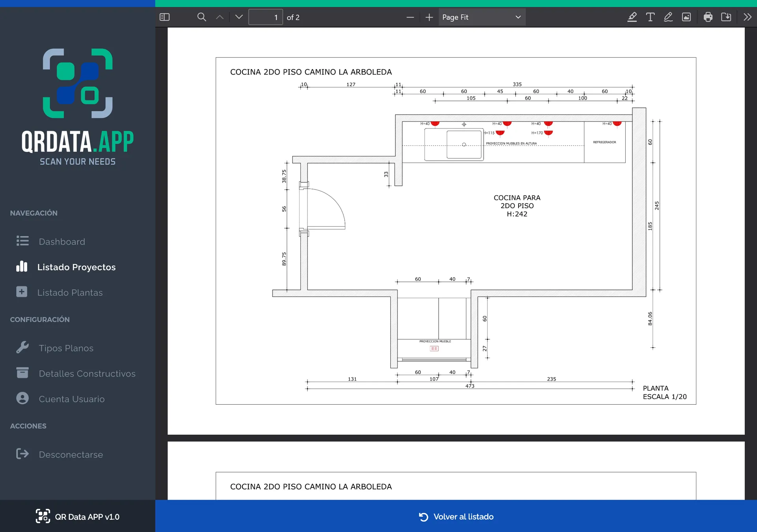
Task: Download the PDF file
Action: click(726, 17)
